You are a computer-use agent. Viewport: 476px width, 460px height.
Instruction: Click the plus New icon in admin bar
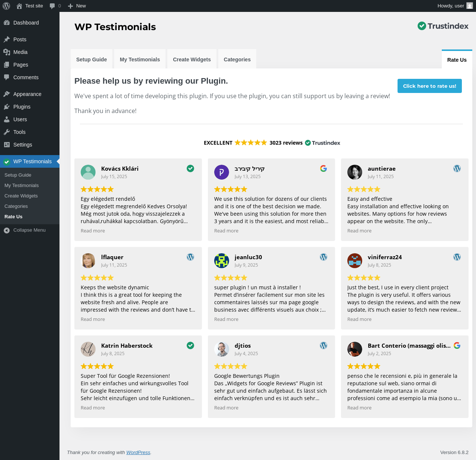(x=70, y=6)
